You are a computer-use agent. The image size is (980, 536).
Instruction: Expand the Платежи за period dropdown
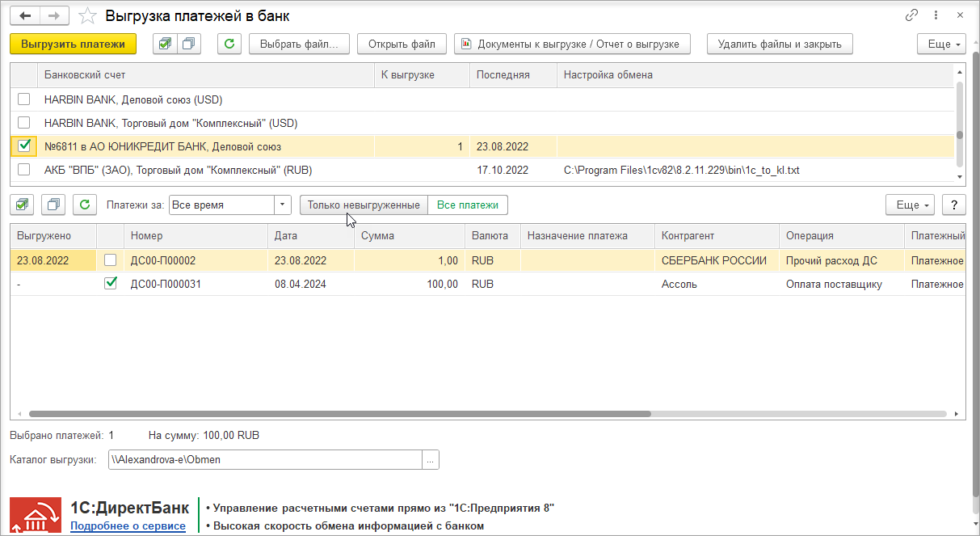pos(282,205)
